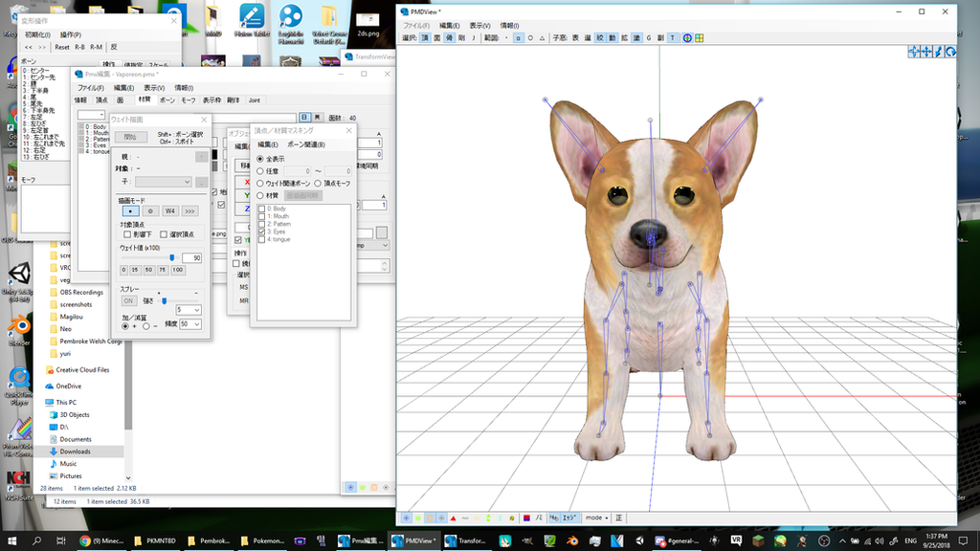Open the 表 sub-window from PMDView toolbar
This screenshot has width=980, height=551.
coord(575,38)
